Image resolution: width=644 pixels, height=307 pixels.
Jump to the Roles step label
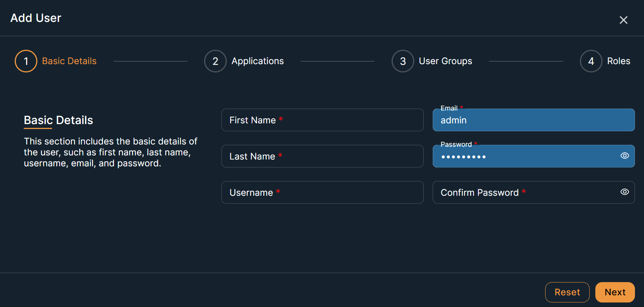pyautogui.click(x=618, y=61)
